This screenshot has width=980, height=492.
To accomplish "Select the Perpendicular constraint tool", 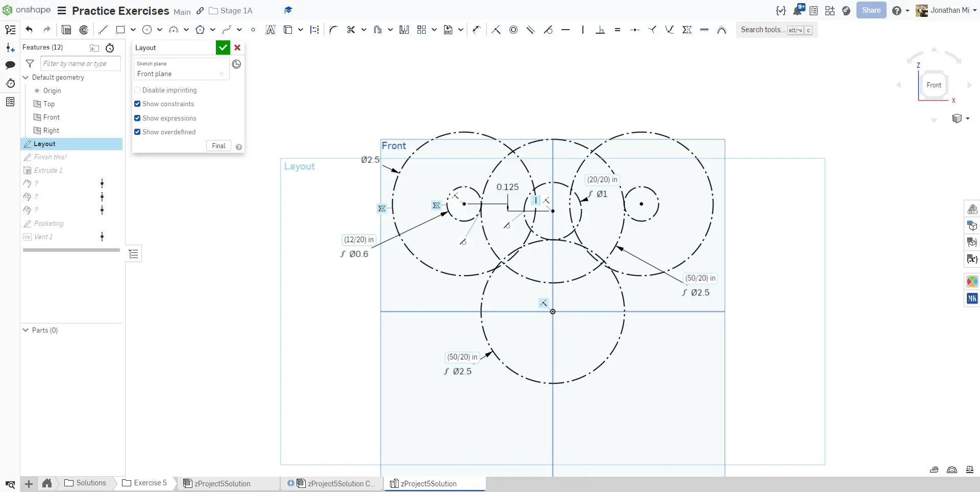I will tap(600, 30).
